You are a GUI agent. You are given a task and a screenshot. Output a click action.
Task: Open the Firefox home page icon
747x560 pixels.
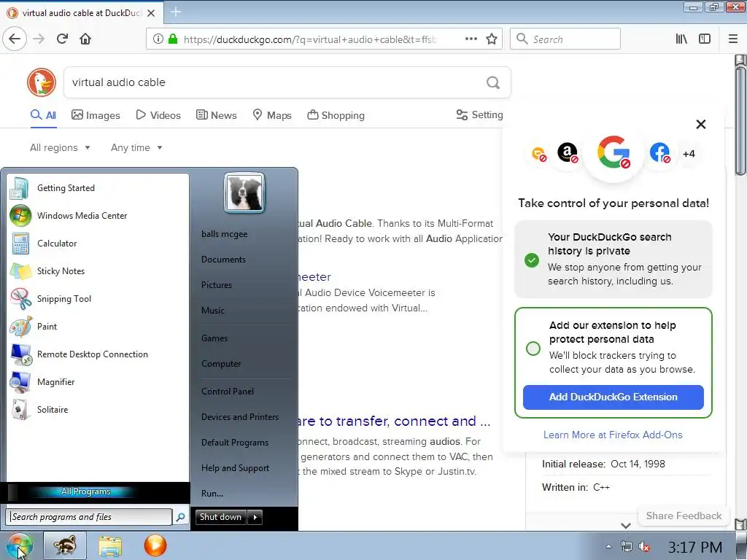pos(85,39)
